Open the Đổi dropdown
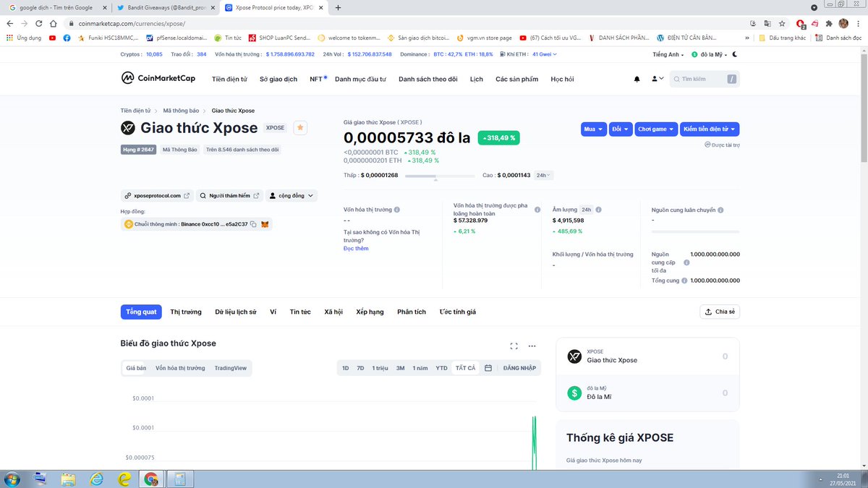This screenshot has width=868, height=488. [x=621, y=129]
